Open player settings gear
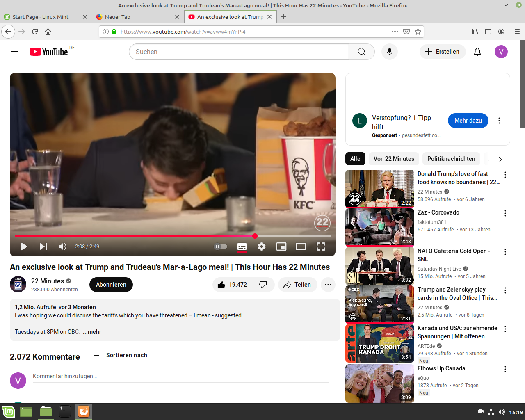Screen dimensions: 525x420 click(262, 247)
